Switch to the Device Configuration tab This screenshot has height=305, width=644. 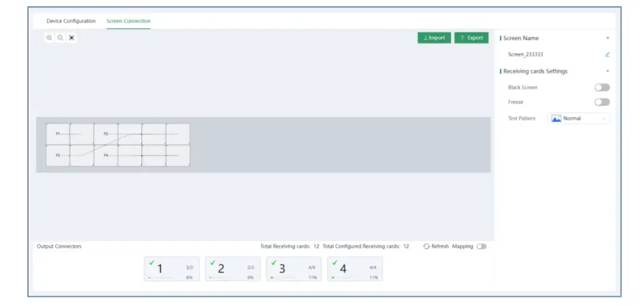[x=71, y=21]
